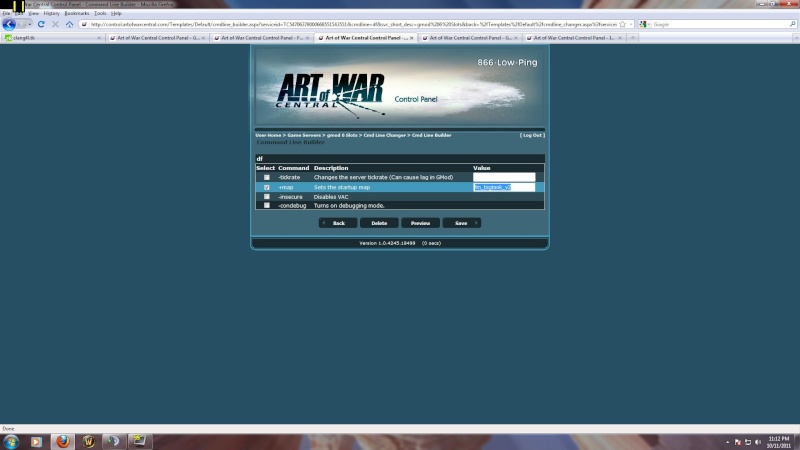Close the clangdl.dk tab
Viewport: 800px width, 450px height.
tap(99, 38)
